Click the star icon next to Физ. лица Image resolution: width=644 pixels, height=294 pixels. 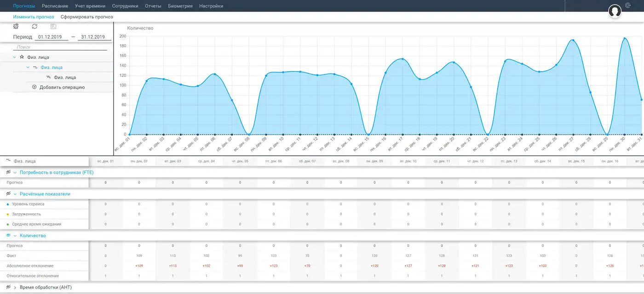(x=22, y=57)
